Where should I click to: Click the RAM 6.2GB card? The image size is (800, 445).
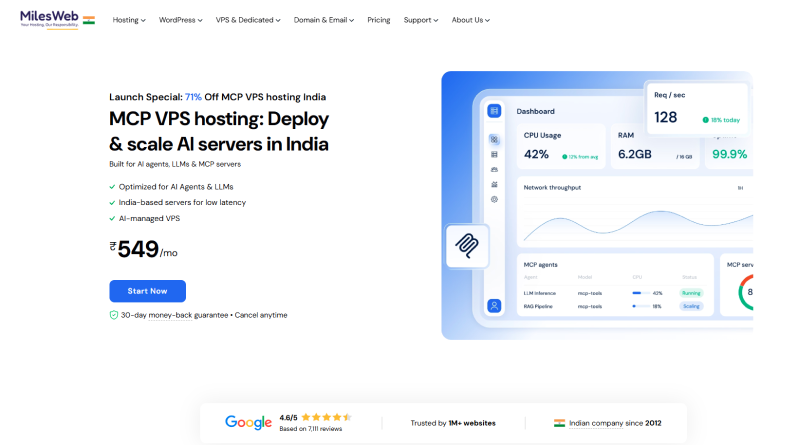(x=655, y=146)
